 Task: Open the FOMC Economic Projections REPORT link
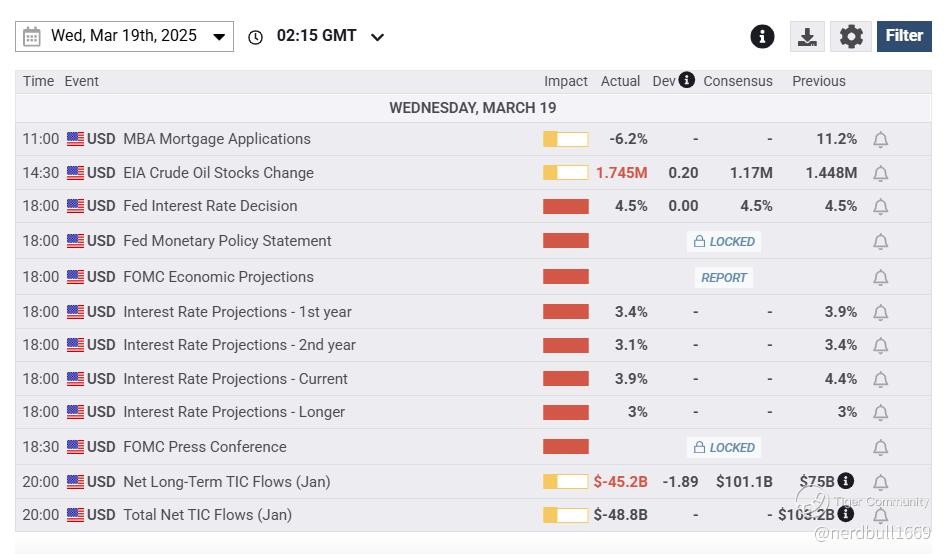[x=724, y=278]
